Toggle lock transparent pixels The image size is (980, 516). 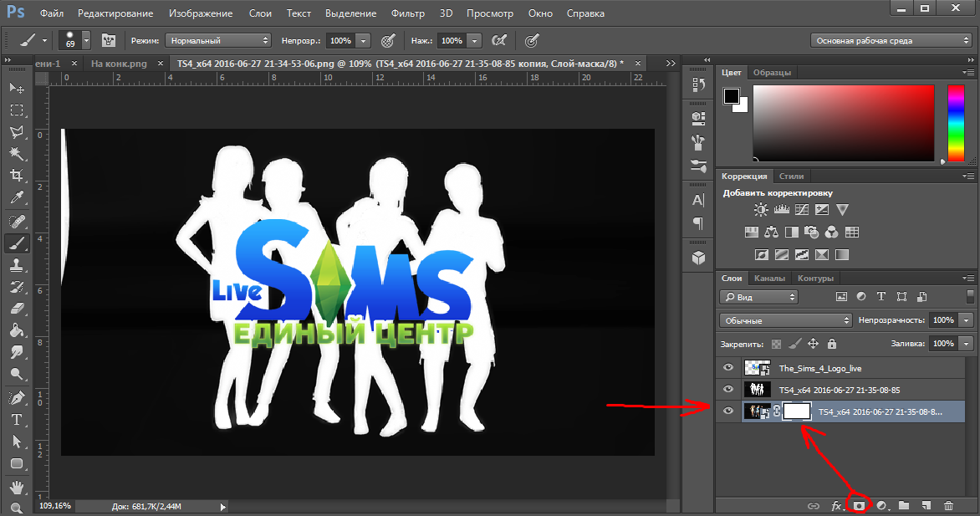tap(776, 344)
